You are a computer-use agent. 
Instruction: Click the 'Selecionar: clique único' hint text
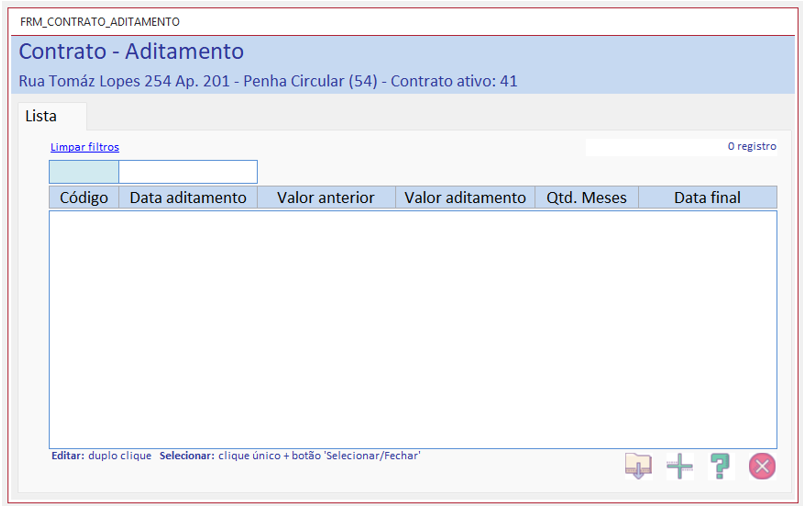pyautogui.click(x=290, y=456)
